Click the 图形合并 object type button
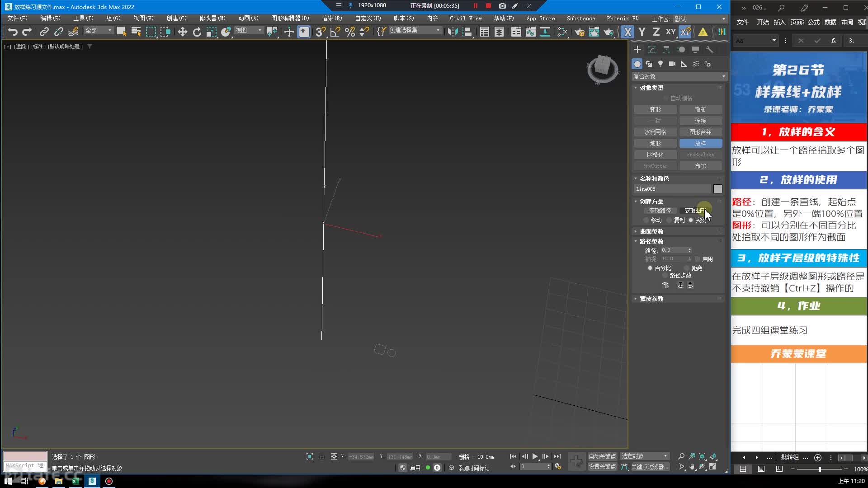 click(700, 132)
